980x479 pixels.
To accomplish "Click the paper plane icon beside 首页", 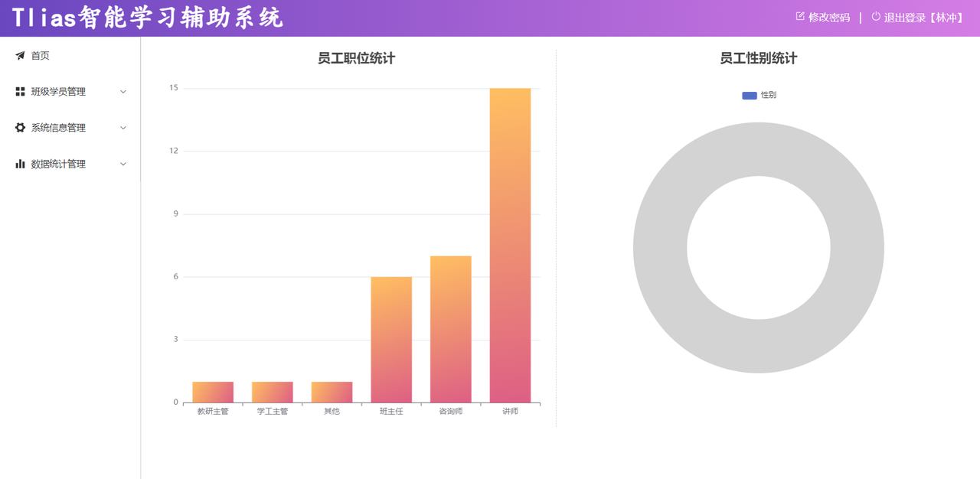I will pyautogui.click(x=20, y=56).
